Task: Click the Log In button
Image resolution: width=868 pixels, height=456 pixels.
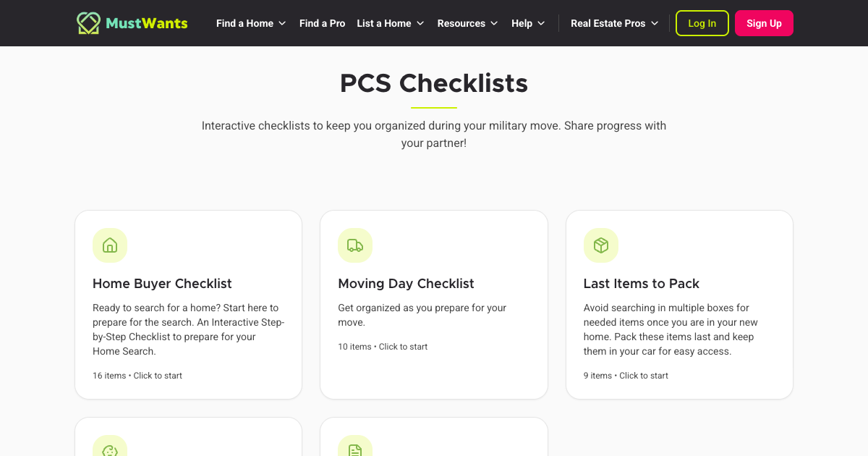Action: [702, 23]
